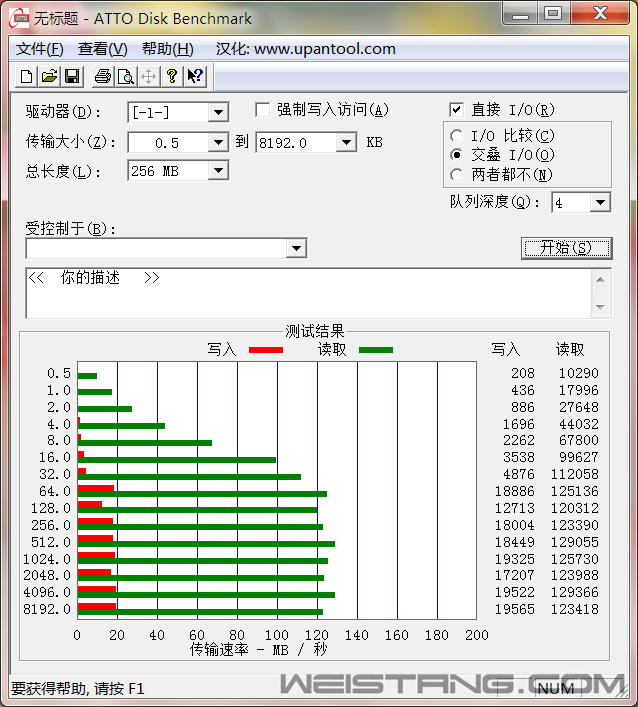Click the 开始(S) start button
Viewport: 638px width, 707px height.
coord(566,248)
